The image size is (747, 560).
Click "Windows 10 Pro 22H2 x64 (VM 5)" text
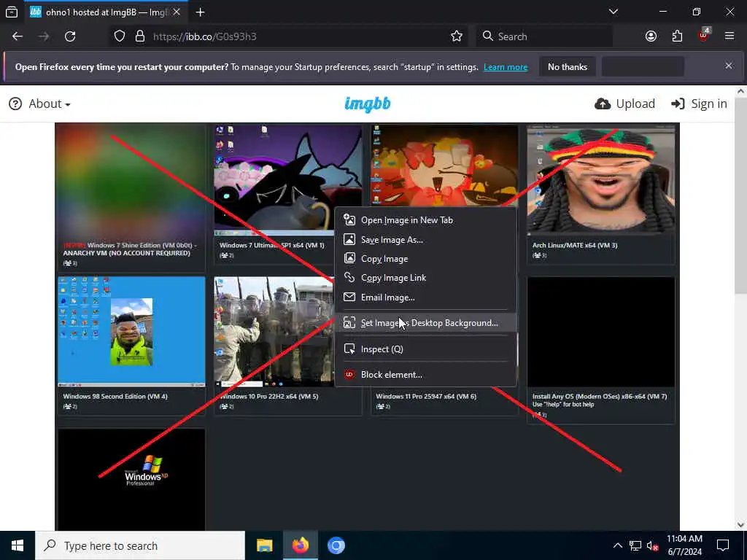tap(269, 396)
